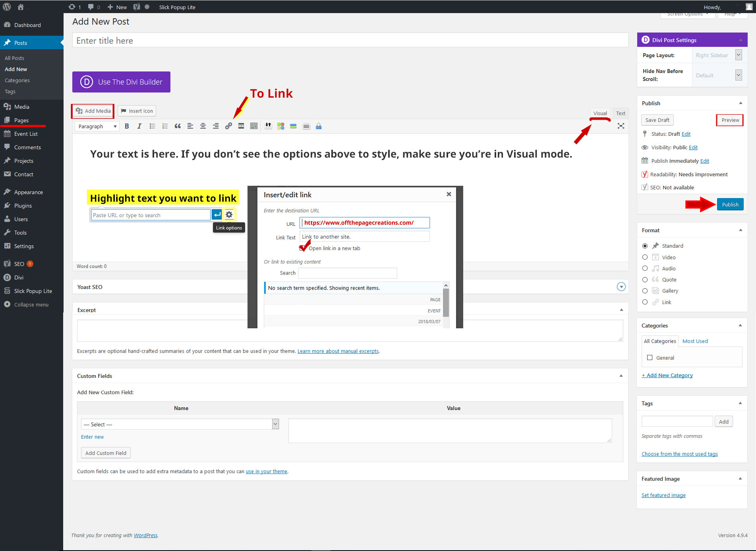Screen dimensions: 756x551
Task: Click the post title input field
Action: click(x=350, y=40)
